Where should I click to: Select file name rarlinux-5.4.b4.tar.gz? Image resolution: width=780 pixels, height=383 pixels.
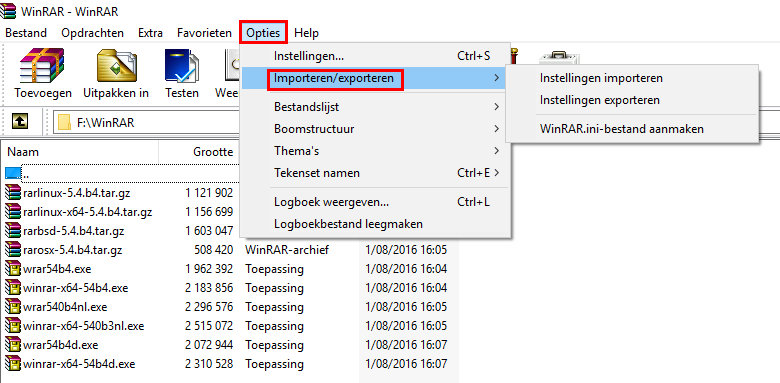(77, 192)
